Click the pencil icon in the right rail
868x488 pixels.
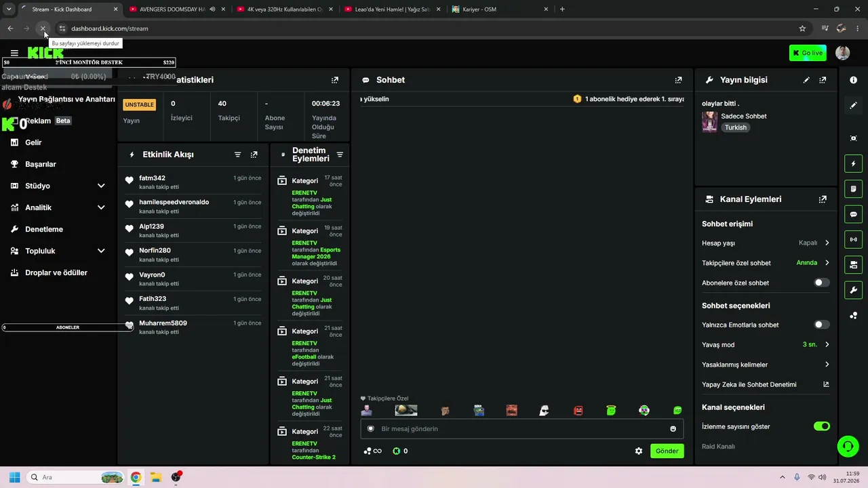[x=853, y=106]
